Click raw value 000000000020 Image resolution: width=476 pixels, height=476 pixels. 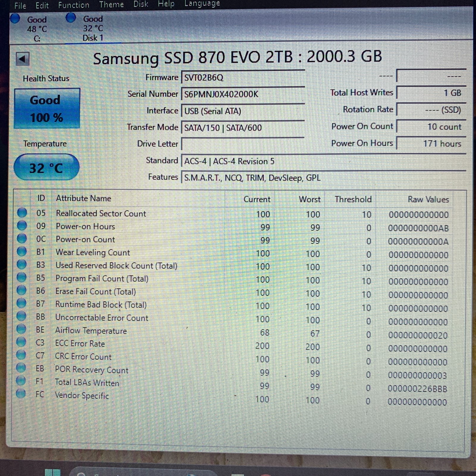(x=418, y=335)
